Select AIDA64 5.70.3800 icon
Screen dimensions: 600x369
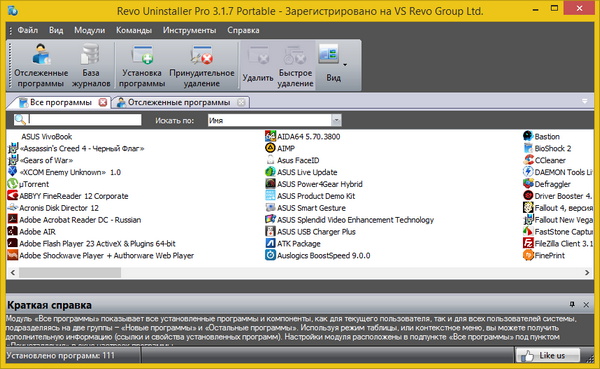pos(271,137)
